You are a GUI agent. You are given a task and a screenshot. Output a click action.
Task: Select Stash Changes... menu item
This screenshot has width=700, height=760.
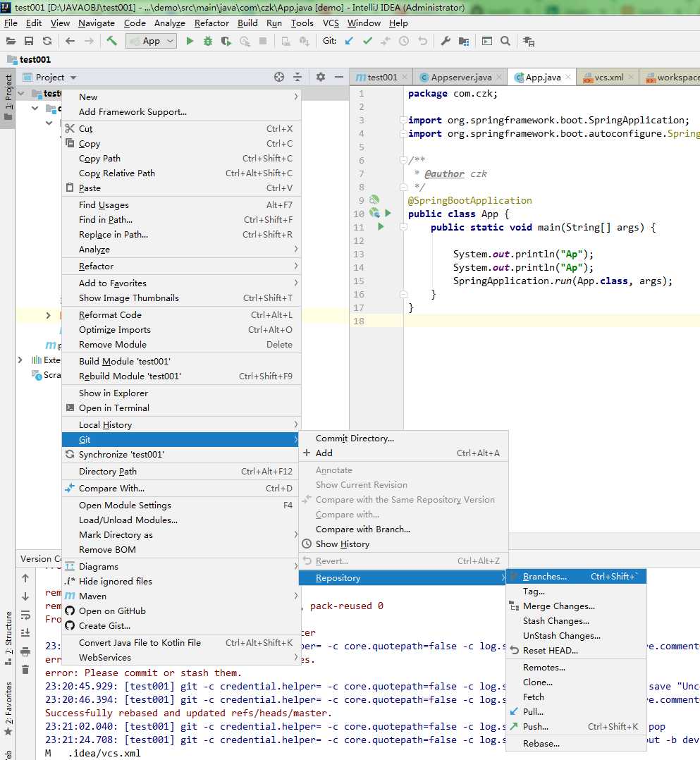576,621
